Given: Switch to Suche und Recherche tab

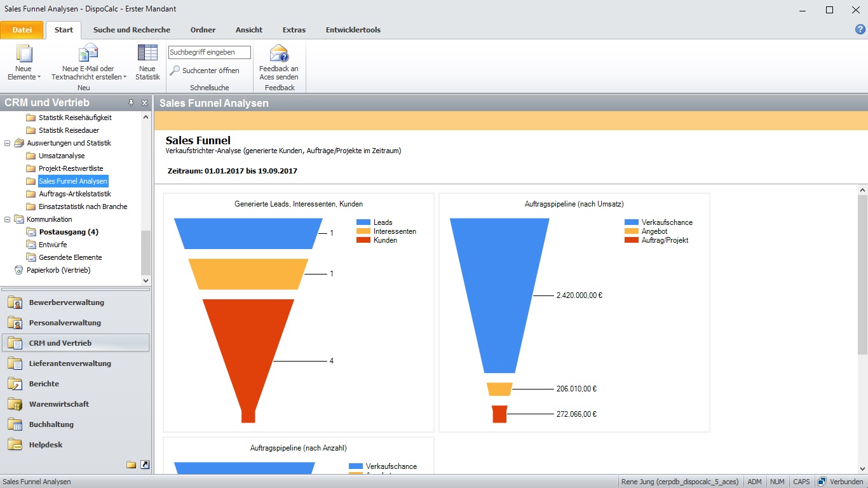Looking at the screenshot, I should tap(132, 30).
